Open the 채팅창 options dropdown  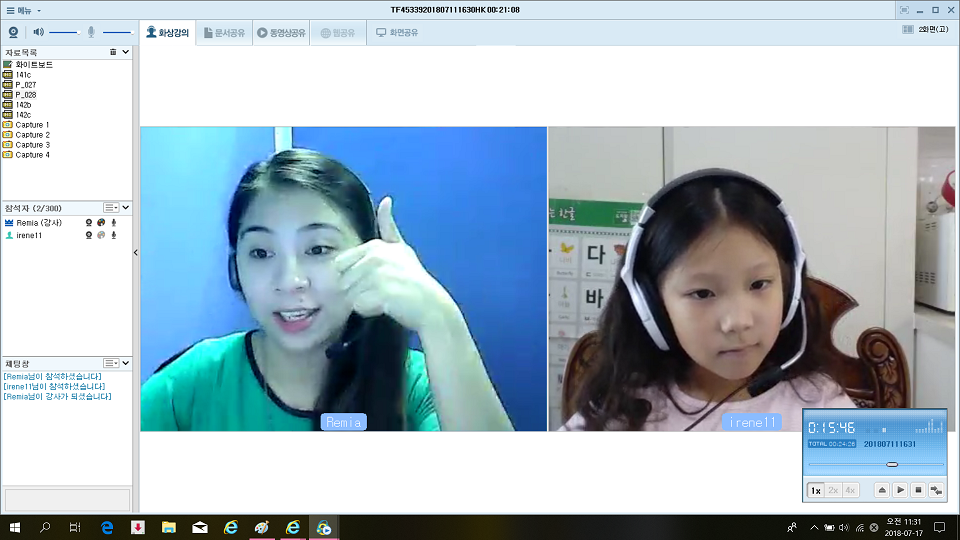(111, 363)
